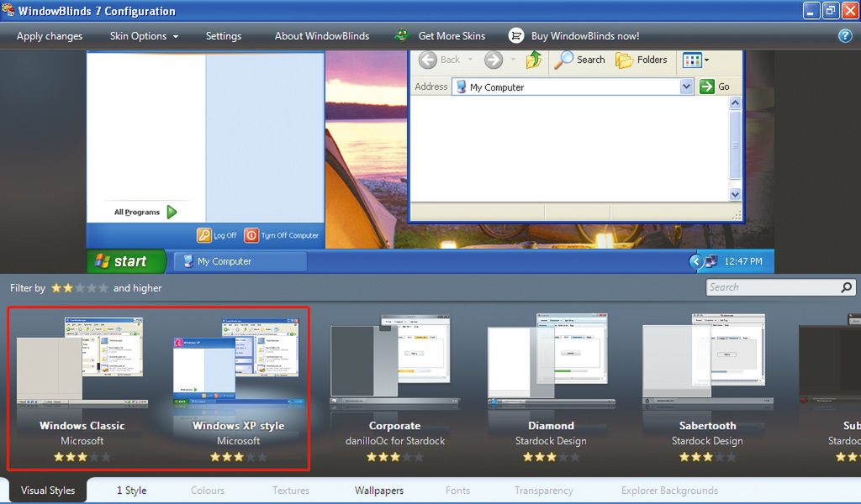Click Get More Skins link
Image resolution: width=861 pixels, height=504 pixels.
tap(452, 36)
